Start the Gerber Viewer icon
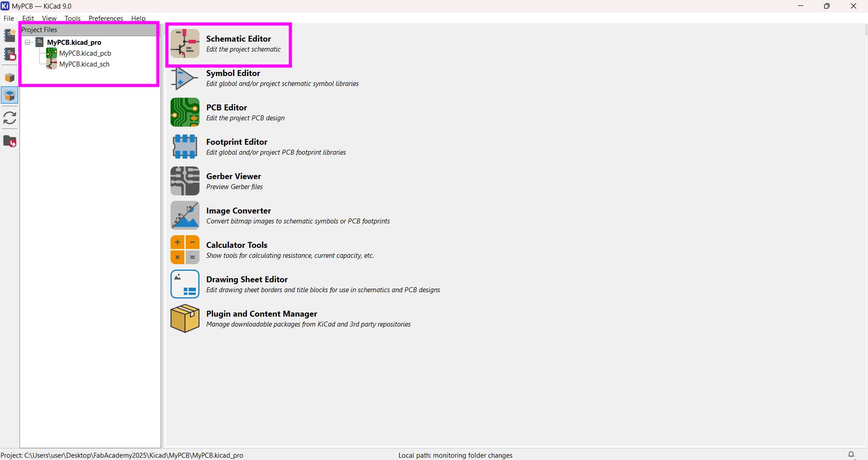This screenshot has width=868, height=460. [x=185, y=181]
